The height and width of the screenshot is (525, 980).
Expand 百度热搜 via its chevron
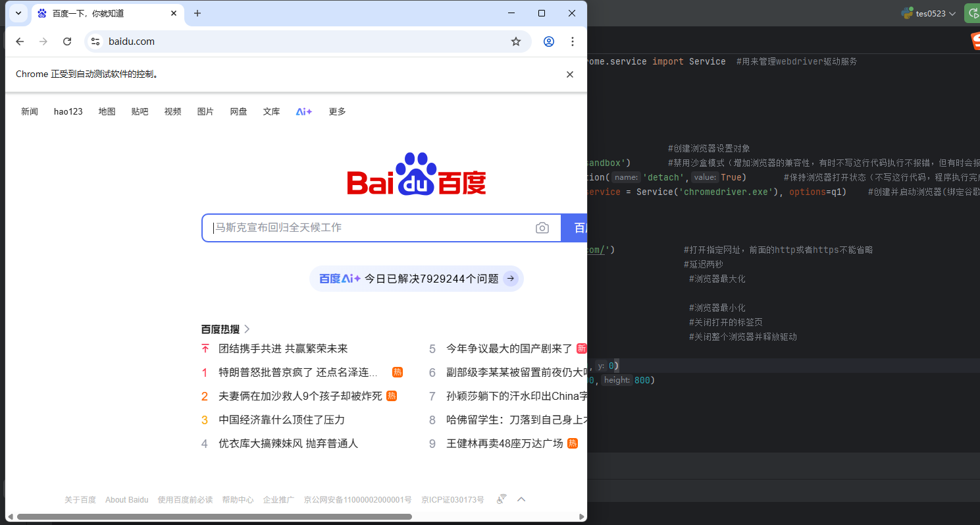coord(247,329)
